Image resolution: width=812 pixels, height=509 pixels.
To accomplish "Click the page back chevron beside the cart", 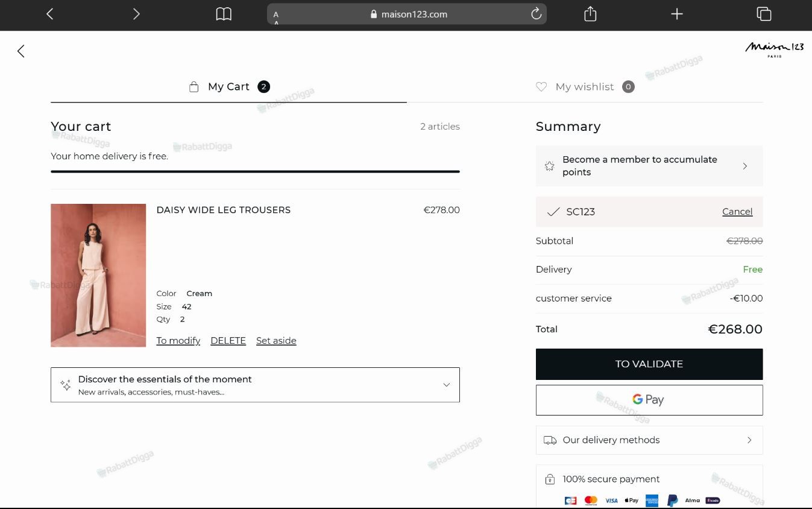I will 21,51.
